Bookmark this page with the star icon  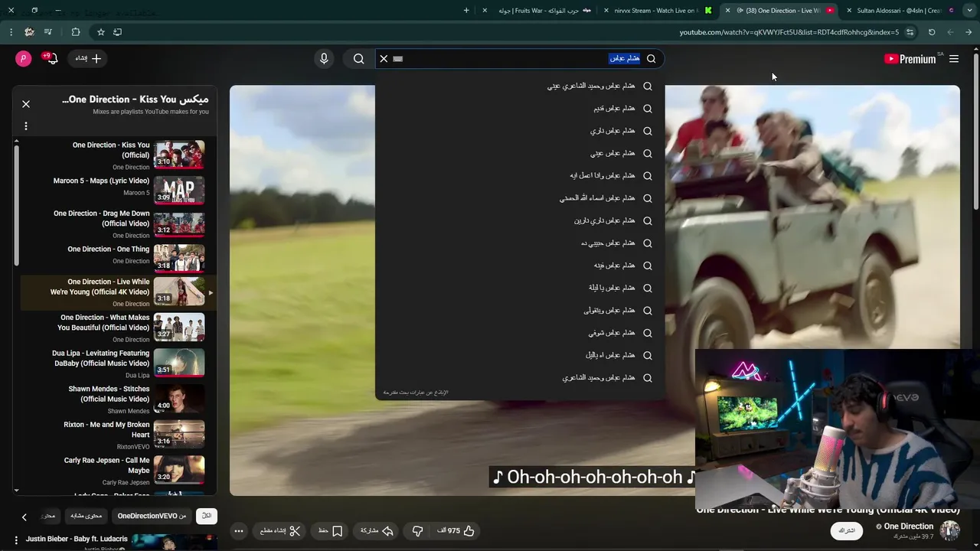100,32
